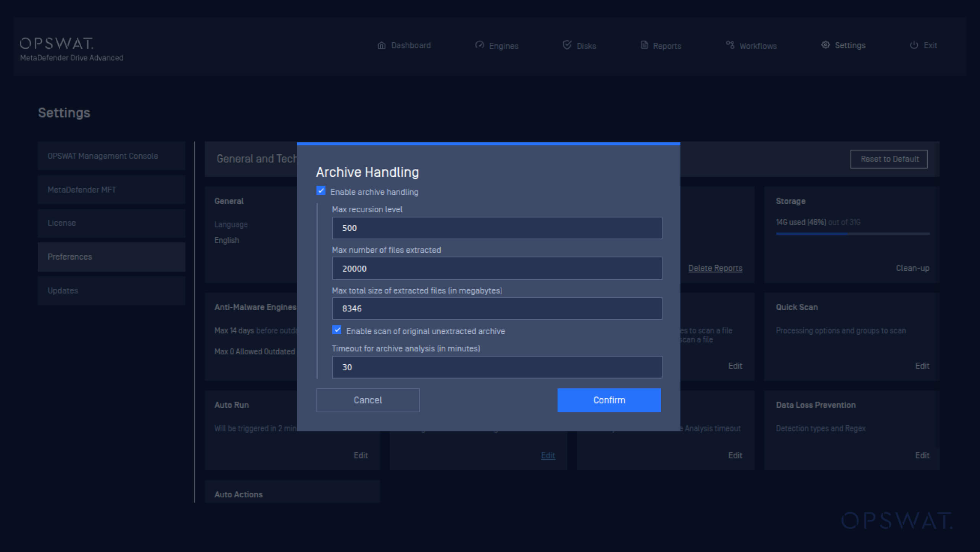
Task: Click the Delete Reports link
Action: click(x=715, y=268)
